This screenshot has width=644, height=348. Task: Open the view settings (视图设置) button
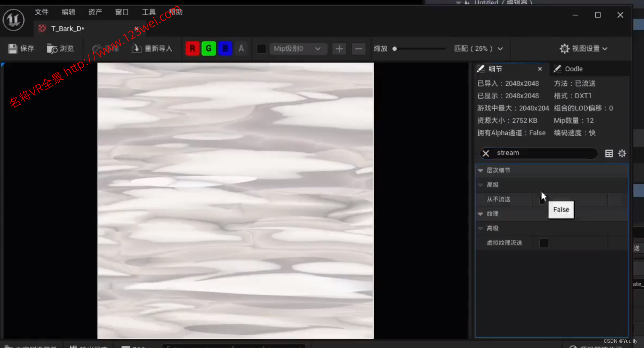(583, 49)
